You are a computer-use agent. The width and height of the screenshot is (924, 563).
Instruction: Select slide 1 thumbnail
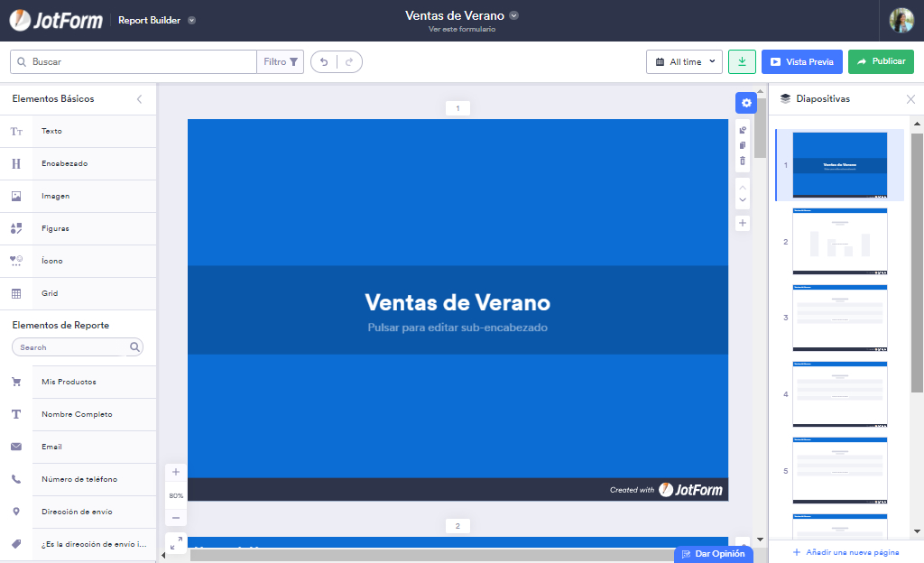pos(840,165)
